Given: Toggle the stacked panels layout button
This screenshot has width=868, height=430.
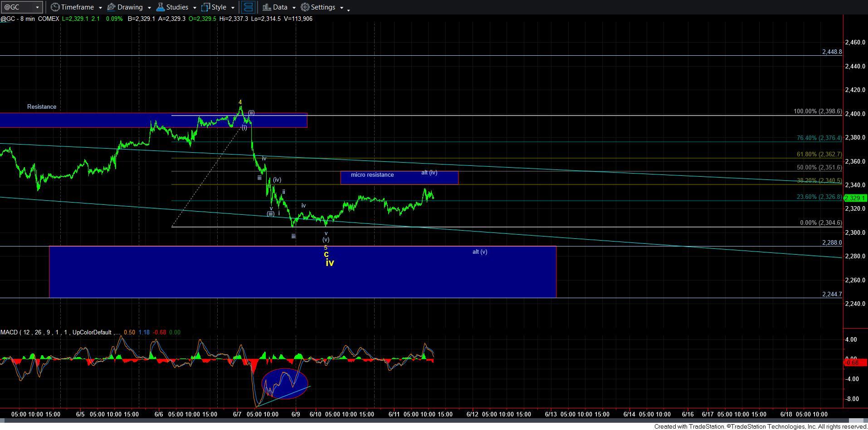Looking at the screenshot, I should 248,7.
